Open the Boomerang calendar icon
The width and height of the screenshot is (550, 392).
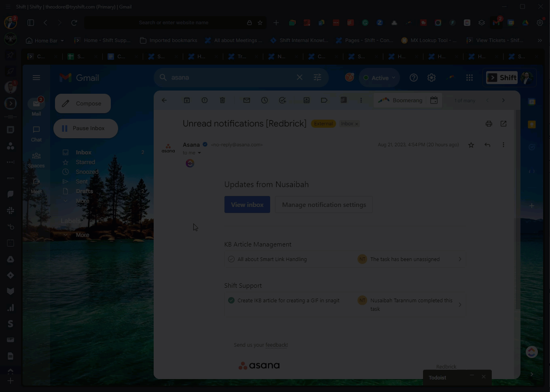[x=434, y=100]
